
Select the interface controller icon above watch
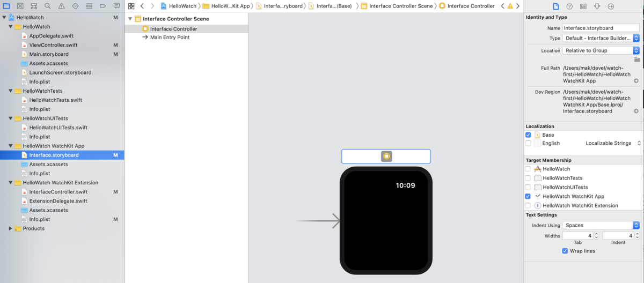coord(386,157)
